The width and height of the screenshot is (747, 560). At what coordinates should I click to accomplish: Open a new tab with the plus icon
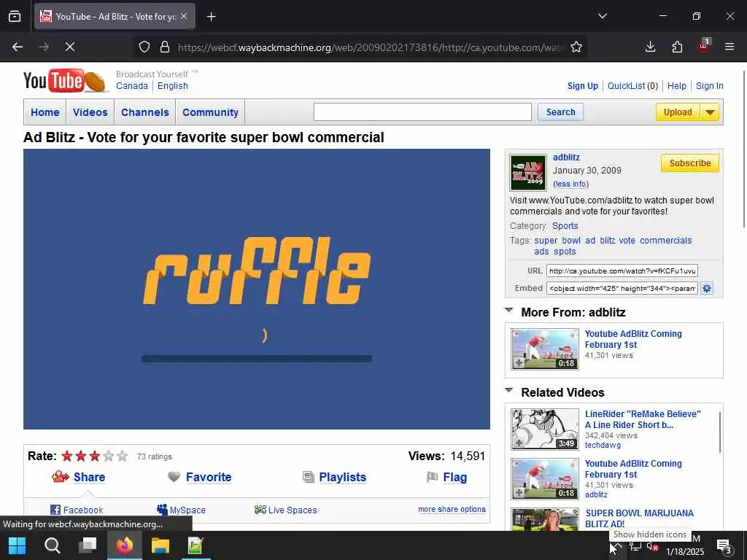coord(211,17)
